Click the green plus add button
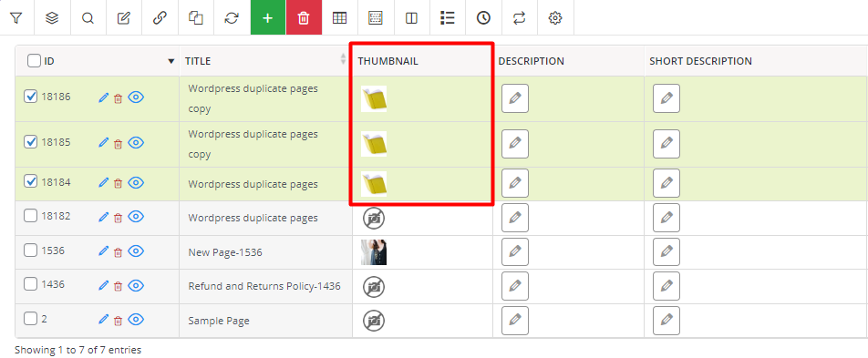 (x=268, y=17)
